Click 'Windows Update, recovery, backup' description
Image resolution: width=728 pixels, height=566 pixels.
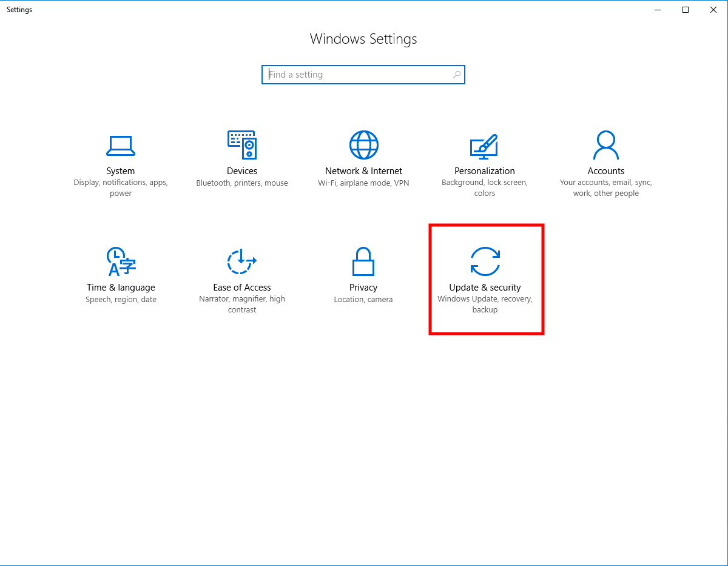pos(485,305)
